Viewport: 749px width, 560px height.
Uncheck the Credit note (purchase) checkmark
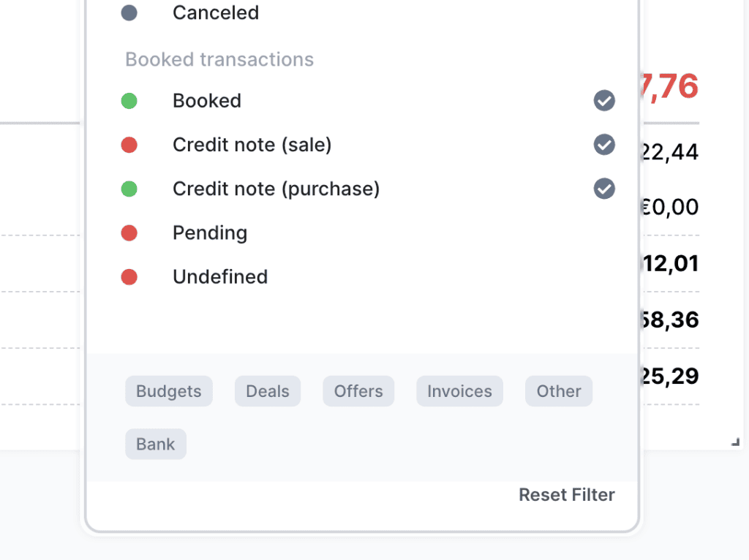click(604, 189)
